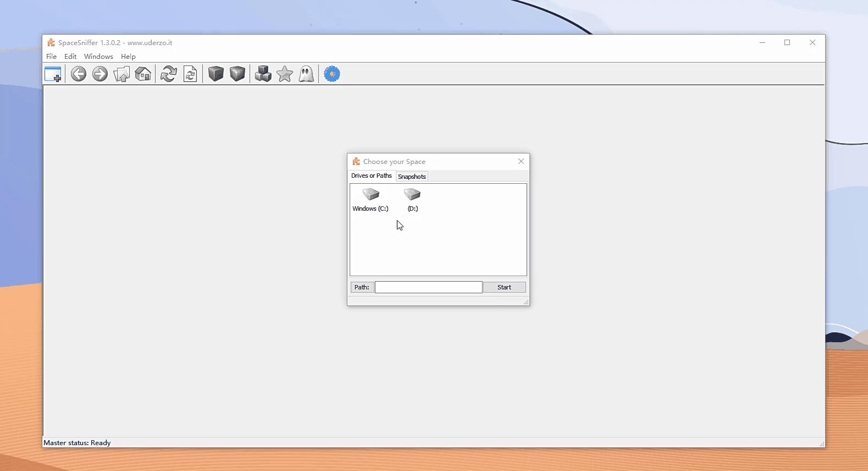
Task: Click the Choose your Space dialog icon
Action: (x=356, y=161)
